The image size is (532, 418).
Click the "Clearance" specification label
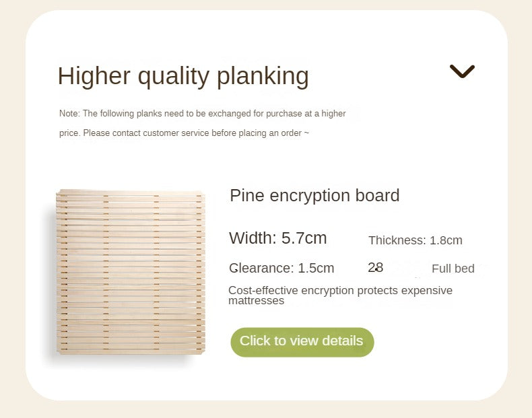tap(261, 269)
